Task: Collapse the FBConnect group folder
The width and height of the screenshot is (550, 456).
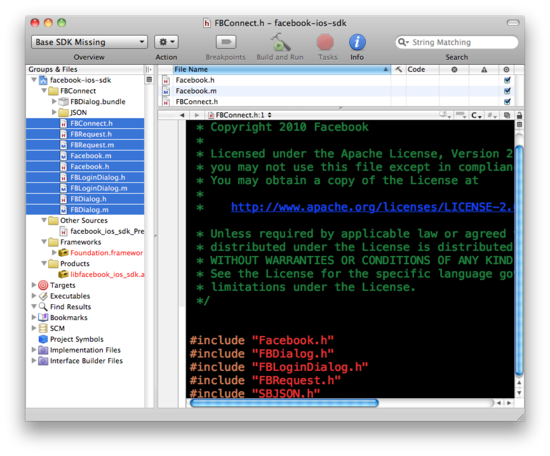Action: pyautogui.click(x=44, y=91)
